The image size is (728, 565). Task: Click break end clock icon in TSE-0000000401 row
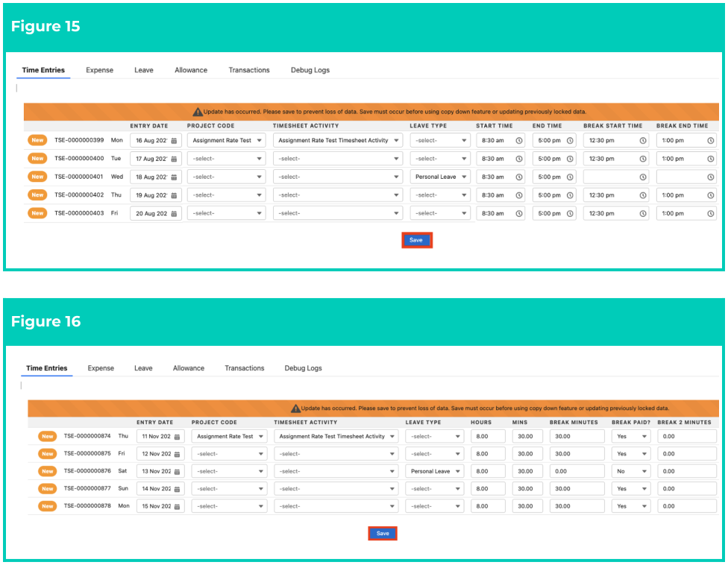tap(710, 177)
